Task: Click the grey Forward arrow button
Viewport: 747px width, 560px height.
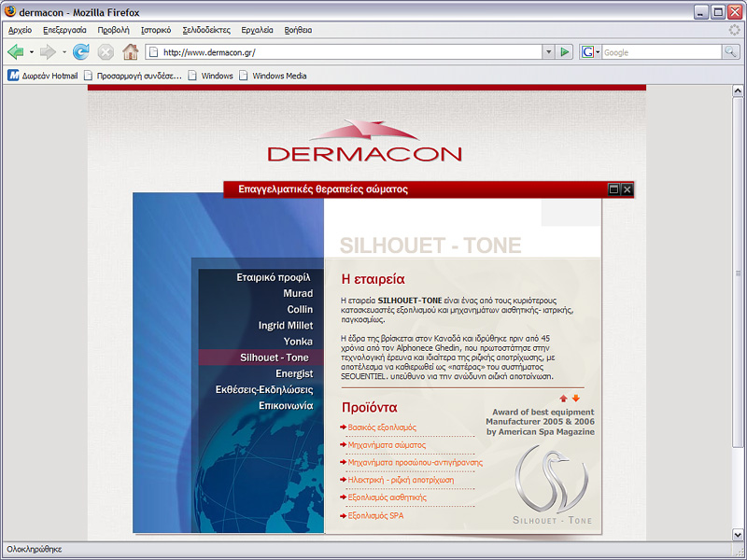Action: 48,52
